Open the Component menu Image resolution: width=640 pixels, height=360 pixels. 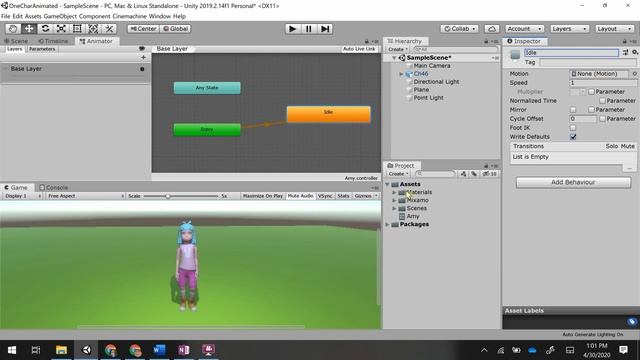[x=95, y=16]
